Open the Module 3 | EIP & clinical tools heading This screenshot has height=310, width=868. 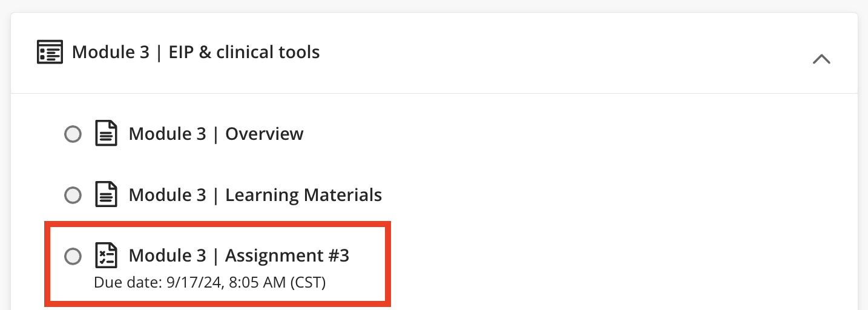(196, 52)
